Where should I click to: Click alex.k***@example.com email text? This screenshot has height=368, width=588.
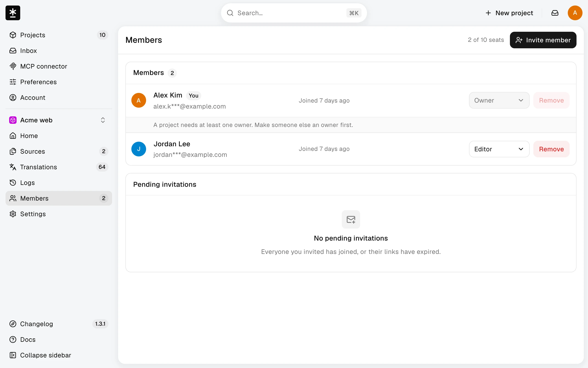click(189, 106)
